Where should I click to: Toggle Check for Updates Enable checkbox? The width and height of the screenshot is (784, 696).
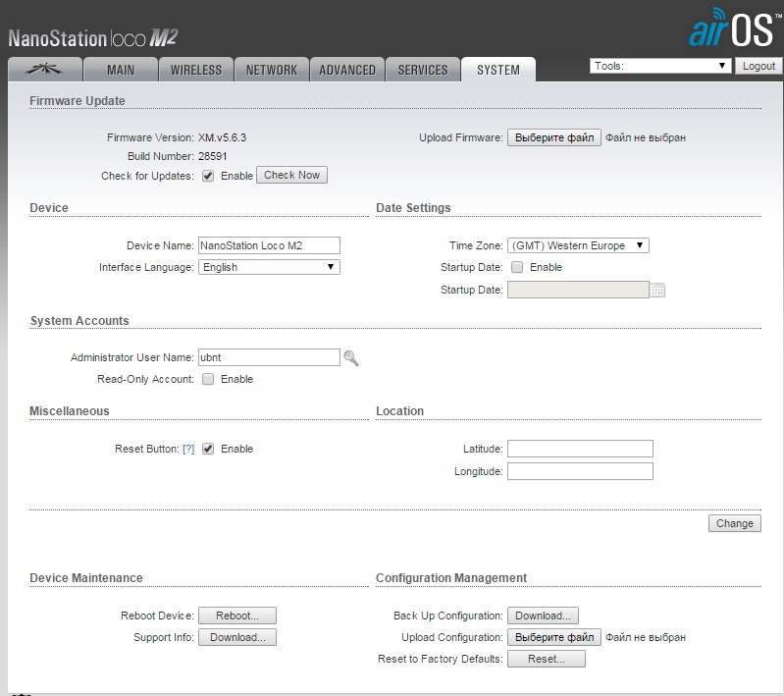pos(208,176)
